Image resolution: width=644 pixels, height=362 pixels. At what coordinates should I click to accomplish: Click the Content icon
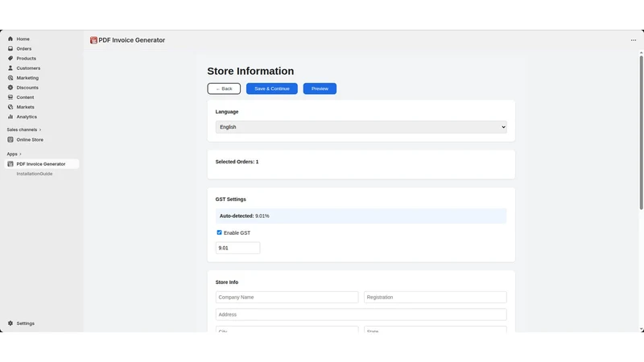coord(10,97)
